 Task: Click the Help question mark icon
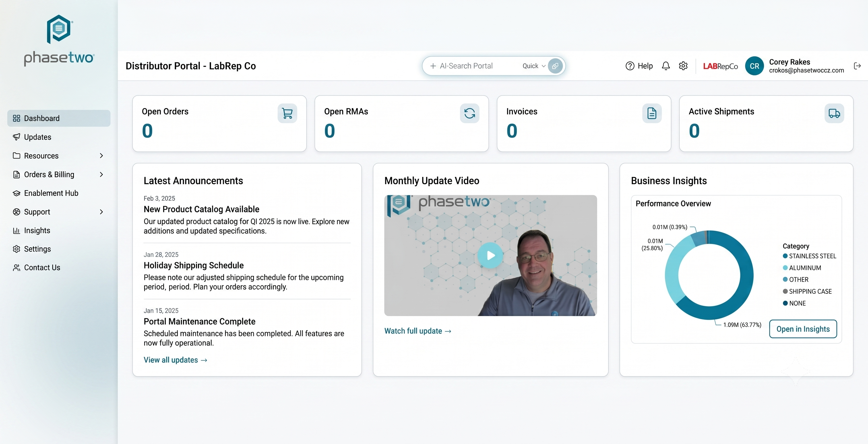[x=629, y=66]
